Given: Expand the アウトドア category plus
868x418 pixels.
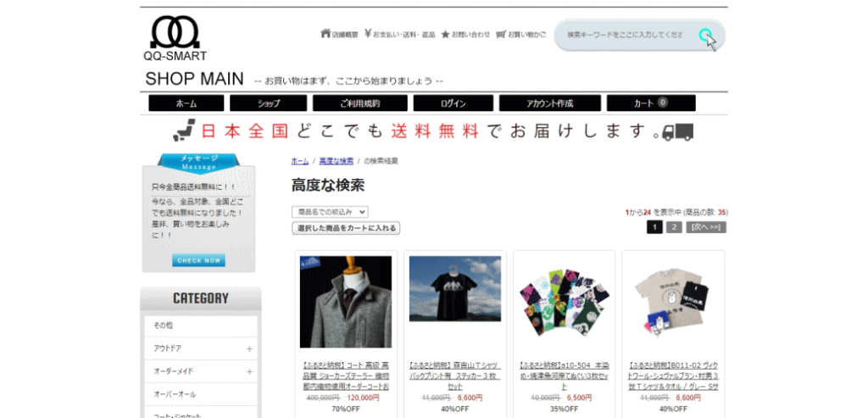Looking at the screenshot, I should pos(249,348).
